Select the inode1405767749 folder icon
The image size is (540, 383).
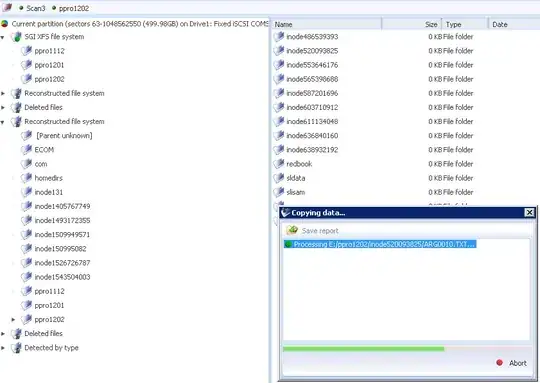tap(26, 206)
